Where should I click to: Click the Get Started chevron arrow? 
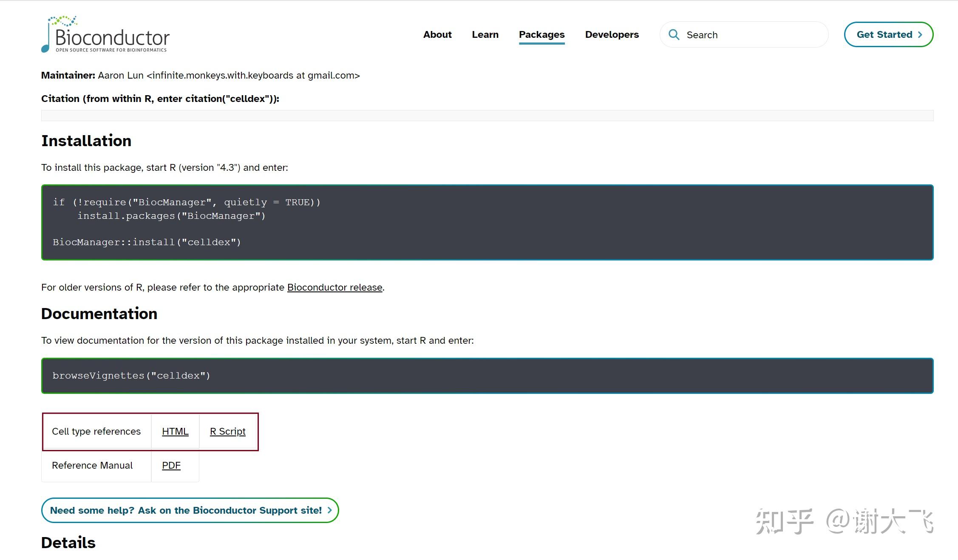tap(920, 35)
